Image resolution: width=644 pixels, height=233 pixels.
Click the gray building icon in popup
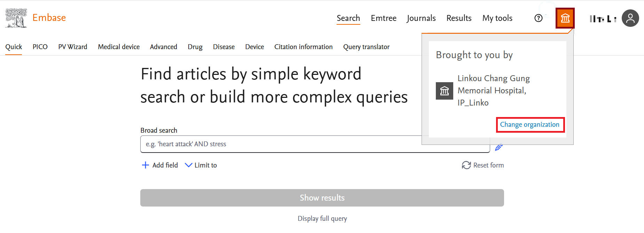(445, 91)
